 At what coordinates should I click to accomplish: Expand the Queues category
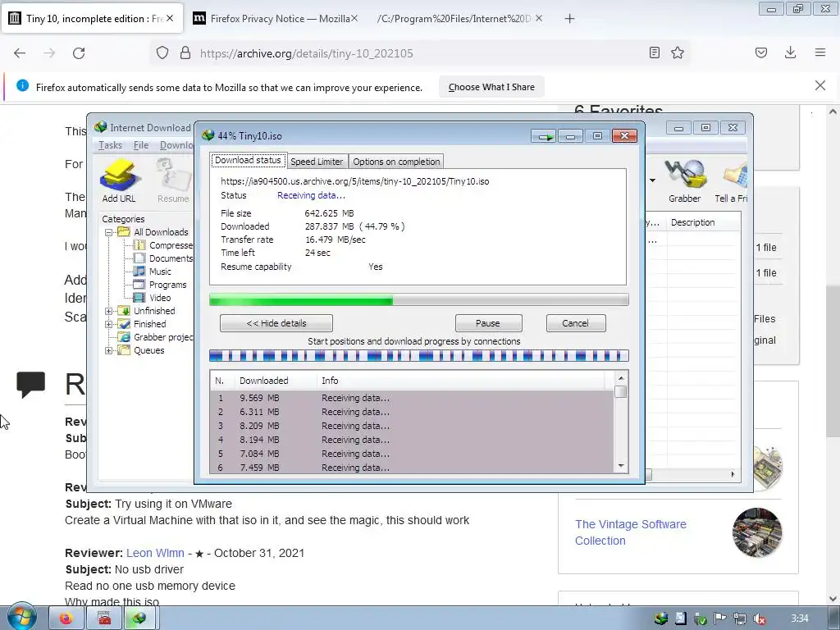point(109,351)
